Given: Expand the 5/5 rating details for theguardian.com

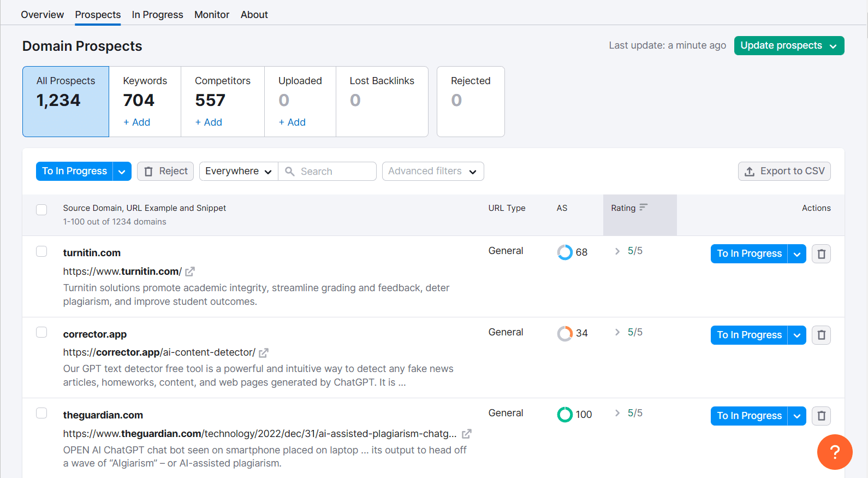Looking at the screenshot, I should [x=617, y=413].
